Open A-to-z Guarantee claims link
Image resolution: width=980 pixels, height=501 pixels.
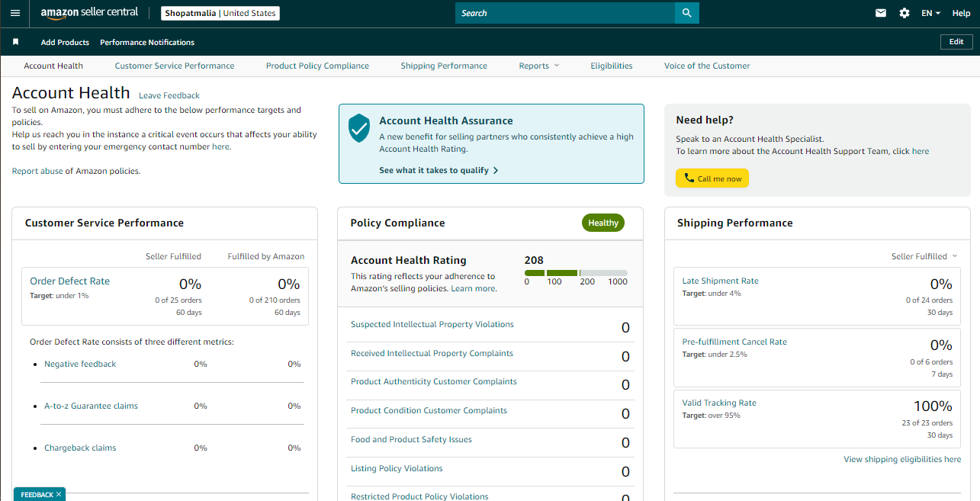(x=91, y=406)
